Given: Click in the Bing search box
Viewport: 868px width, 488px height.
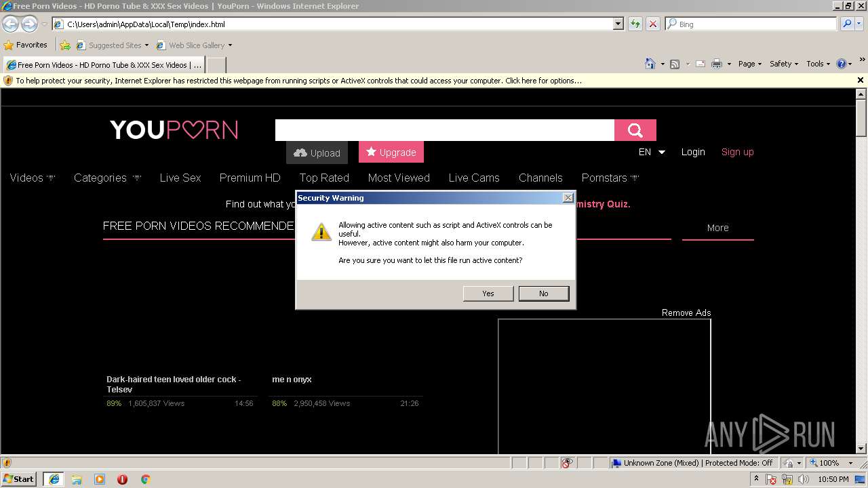Looking at the screenshot, I should (751, 24).
